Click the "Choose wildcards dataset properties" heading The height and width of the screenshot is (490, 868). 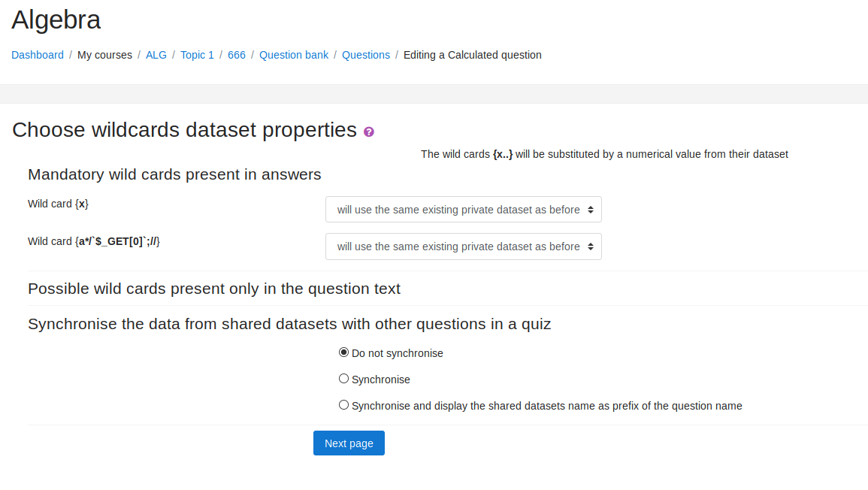pos(184,130)
